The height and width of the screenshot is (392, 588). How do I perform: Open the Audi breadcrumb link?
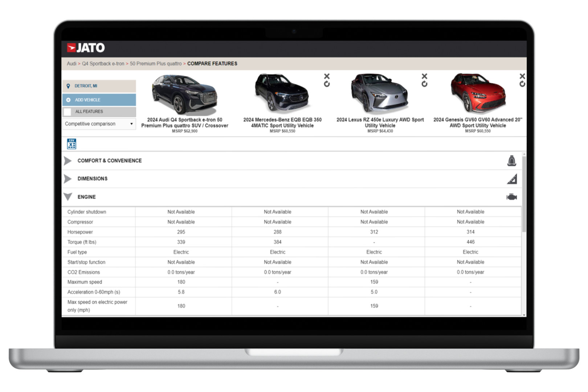[x=72, y=64]
